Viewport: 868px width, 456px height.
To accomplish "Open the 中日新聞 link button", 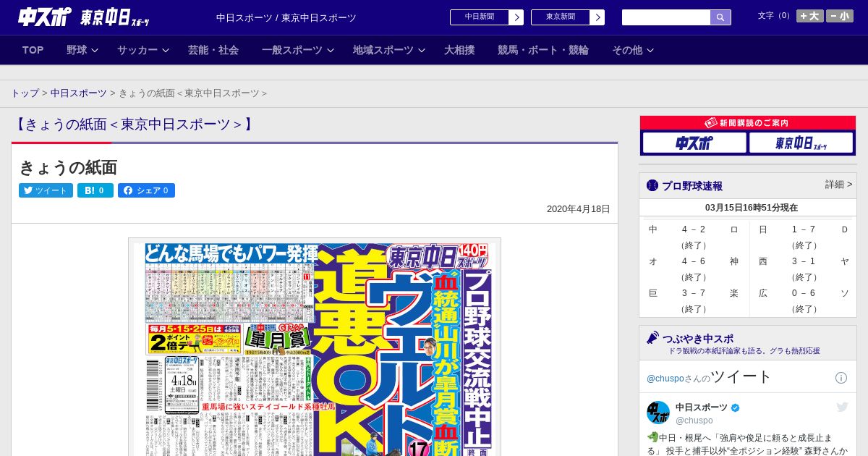I will tap(480, 17).
